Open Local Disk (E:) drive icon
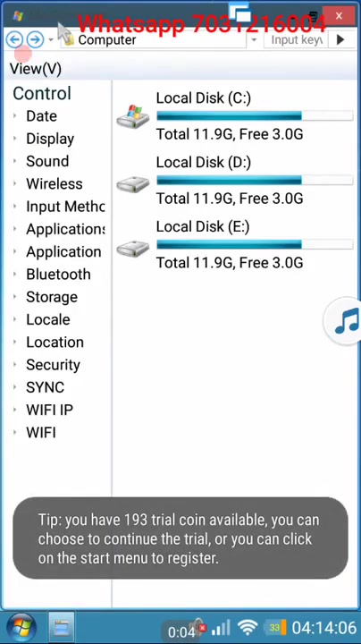This screenshot has width=361, height=644. 132,249
